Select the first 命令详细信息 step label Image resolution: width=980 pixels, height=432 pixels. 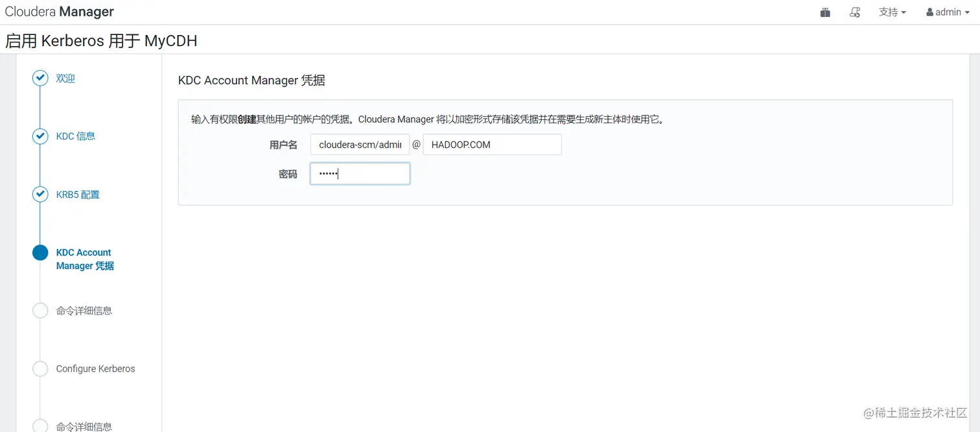(84, 311)
